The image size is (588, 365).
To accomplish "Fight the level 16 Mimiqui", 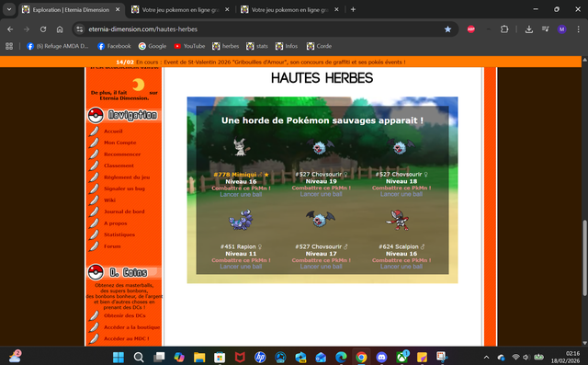I will (241, 188).
